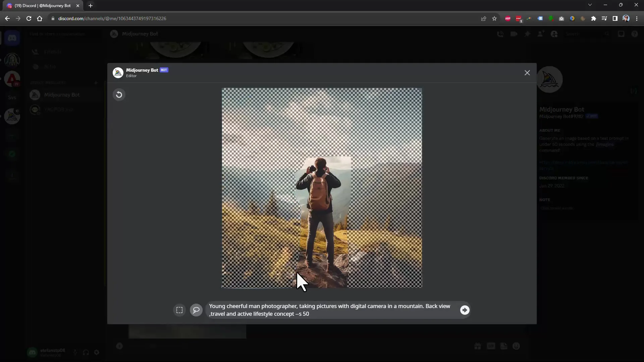Viewport: 644px width, 362px height.
Task: Start a video call icon
Action: (x=514, y=34)
